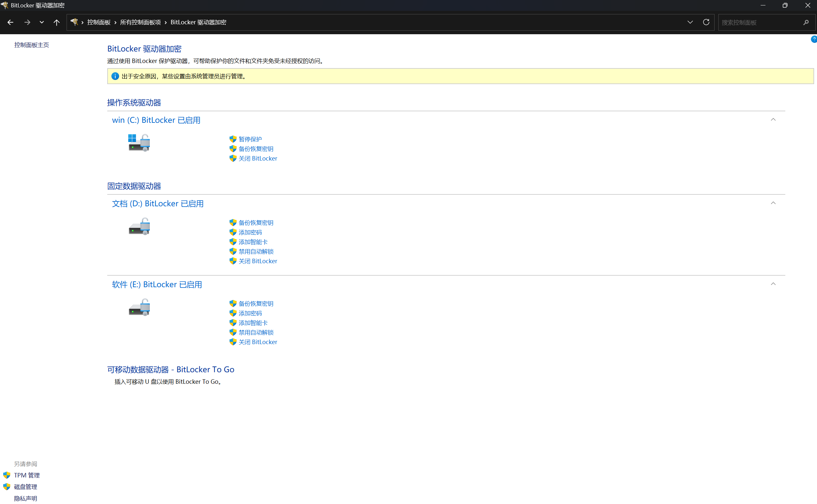
Task: Click the 软件 (E:) drive icon
Action: [x=139, y=307]
